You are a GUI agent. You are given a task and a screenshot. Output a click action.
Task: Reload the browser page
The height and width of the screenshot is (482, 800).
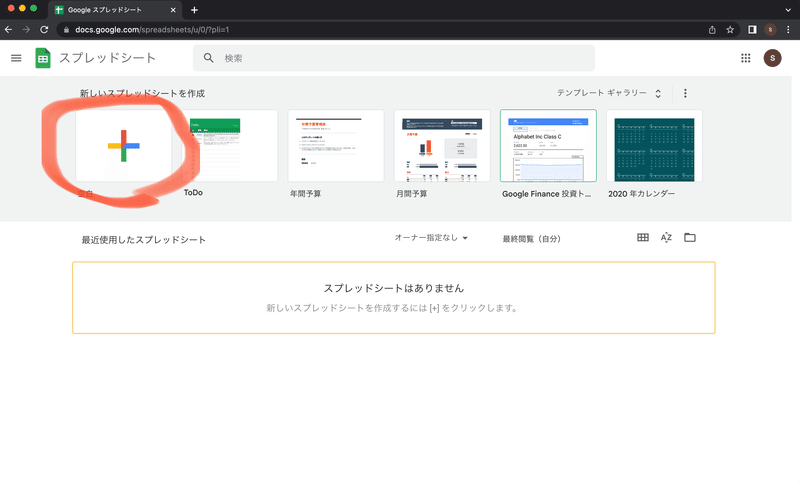(44, 30)
